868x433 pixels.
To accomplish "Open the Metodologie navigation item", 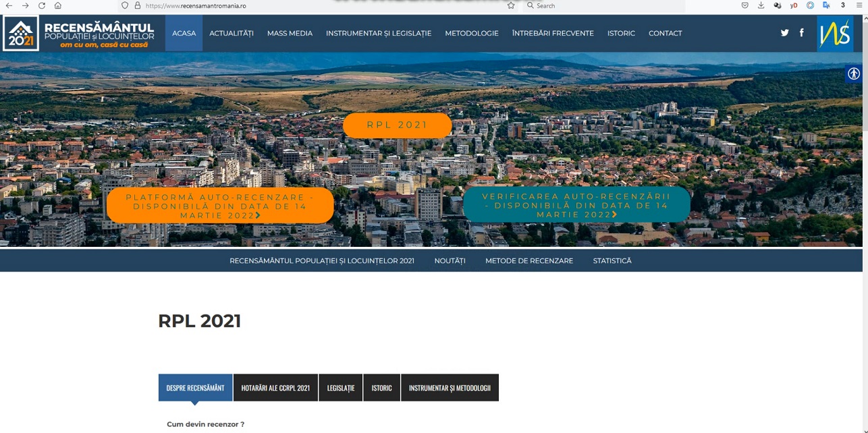I will 471,33.
